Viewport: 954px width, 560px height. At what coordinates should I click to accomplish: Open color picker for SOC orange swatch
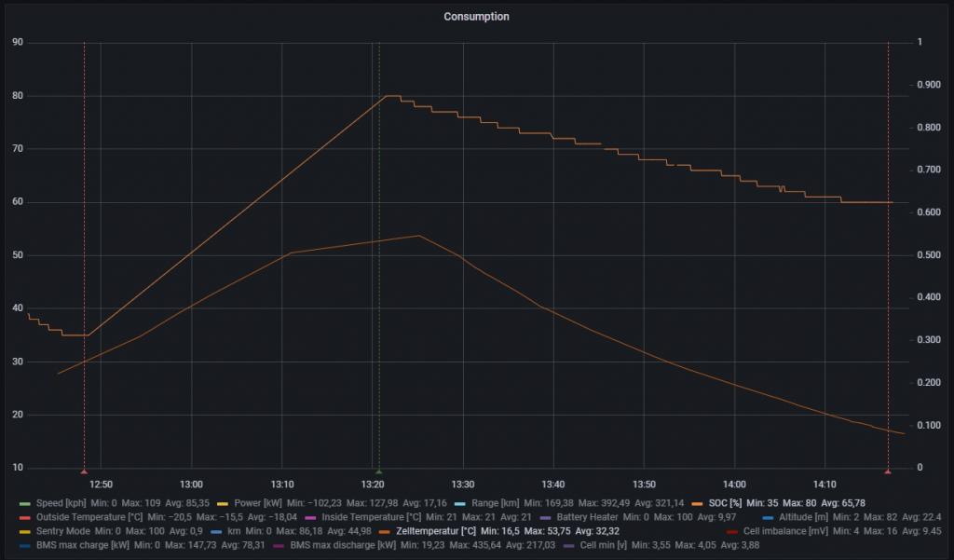(x=697, y=504)
